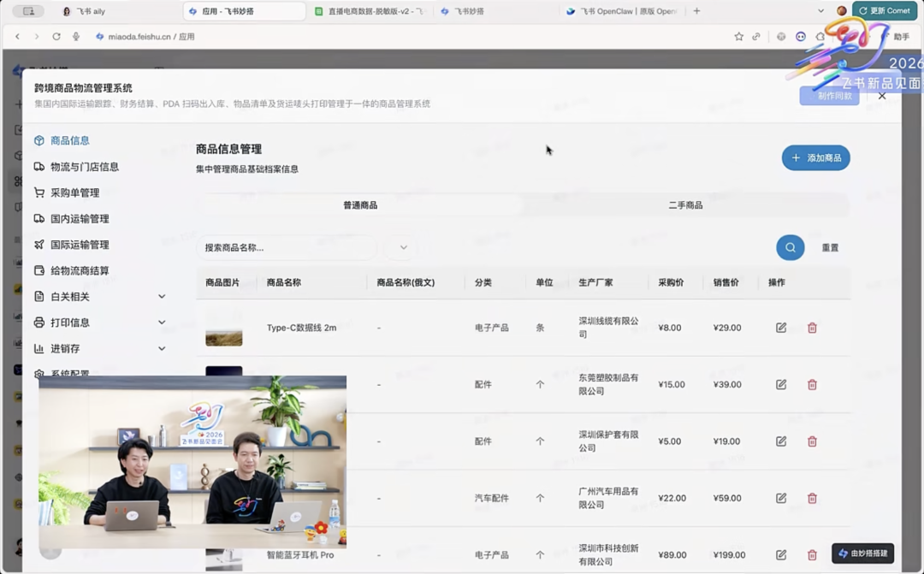Edit the Type-C数据线 2m row
Screen dimensions: 924x574
click(x=780, y=328)
